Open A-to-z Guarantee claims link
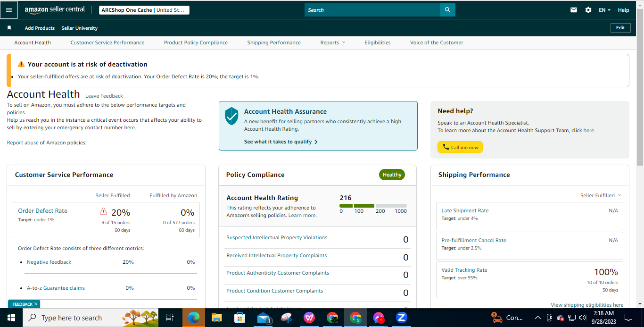This screenshot has height=327, width=644. point(56,288)
